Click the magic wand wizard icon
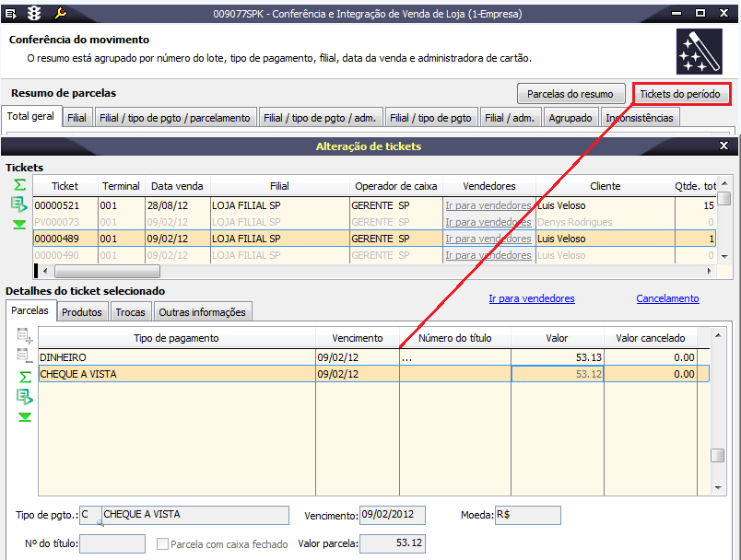741x560 pixels. click(x=699, y=52)
